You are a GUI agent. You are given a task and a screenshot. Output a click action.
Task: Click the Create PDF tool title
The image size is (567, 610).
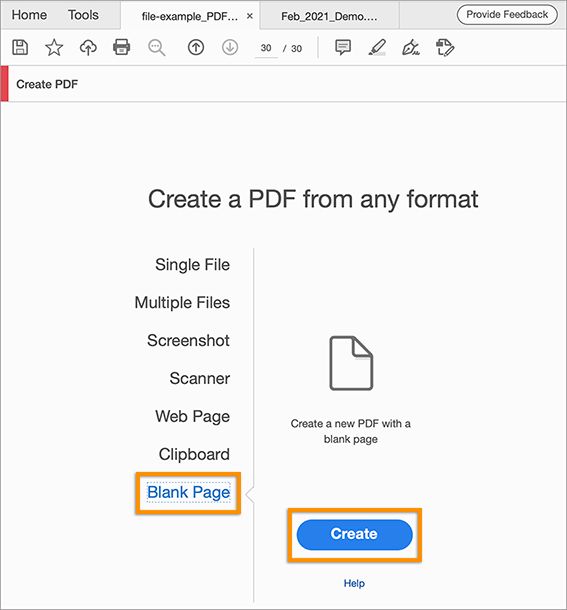(x=47, y=84)
